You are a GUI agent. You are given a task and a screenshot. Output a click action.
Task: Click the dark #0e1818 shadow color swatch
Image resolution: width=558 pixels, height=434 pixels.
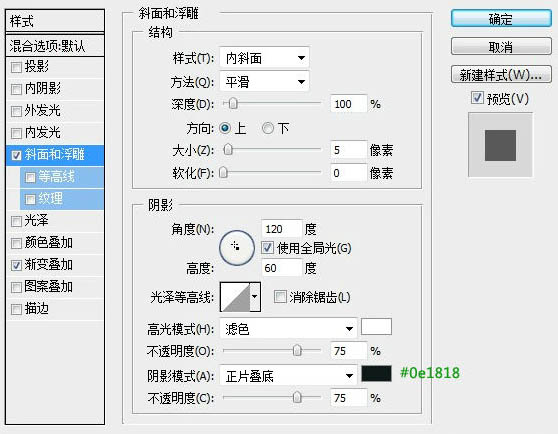coord(376,374)
